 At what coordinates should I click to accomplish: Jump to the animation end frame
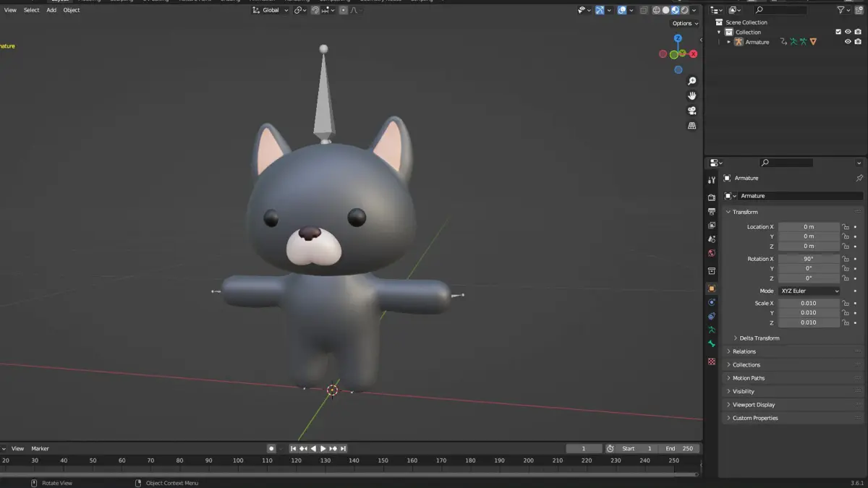coord(343,448)
